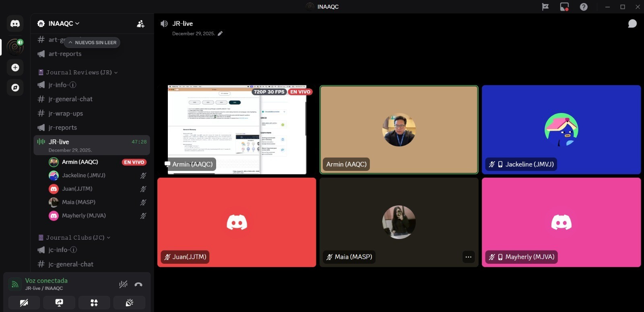This screenshot has height=312, width=644.
Task: Turn on the camera
Action: point(24,303)
